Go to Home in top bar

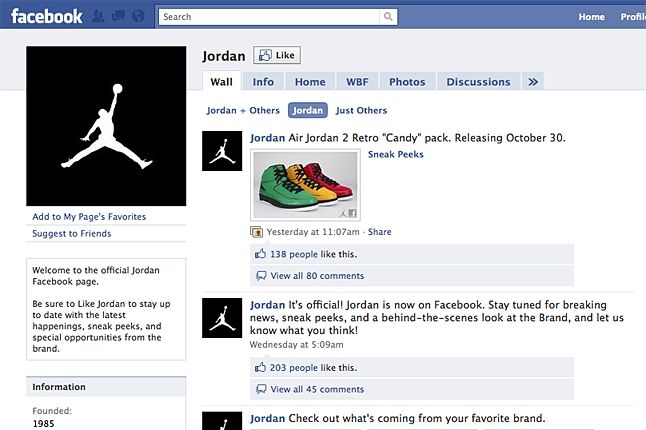point(591,17)
